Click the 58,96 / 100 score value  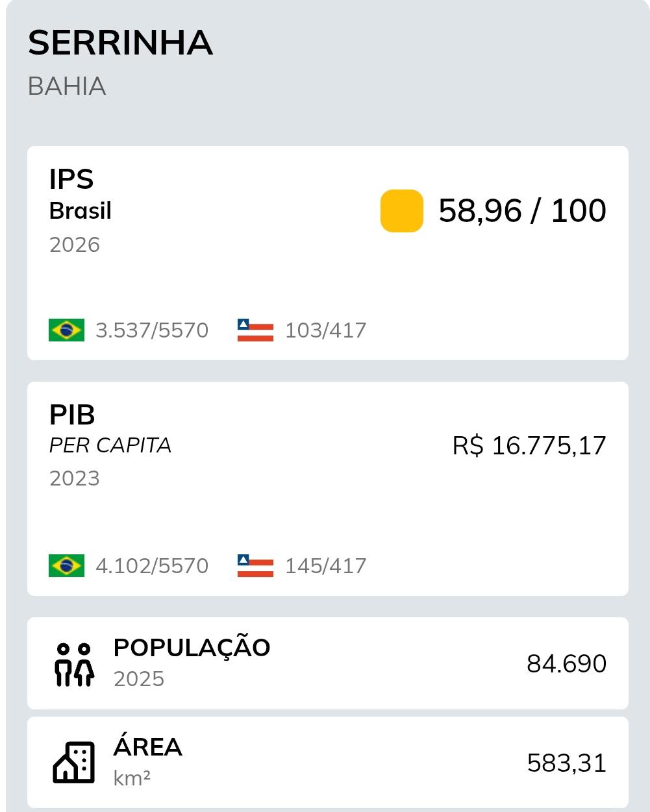pos(522,210)
